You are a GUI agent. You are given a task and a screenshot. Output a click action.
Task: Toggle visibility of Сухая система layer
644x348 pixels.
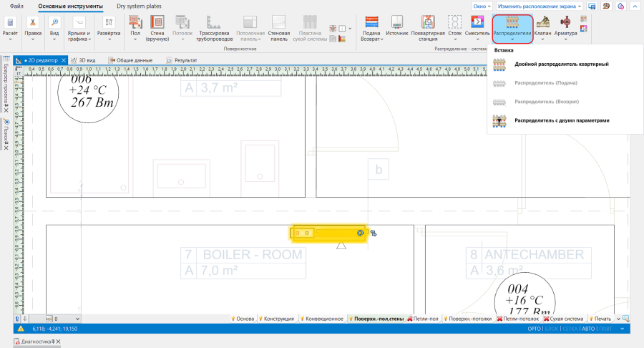point(546,319)
